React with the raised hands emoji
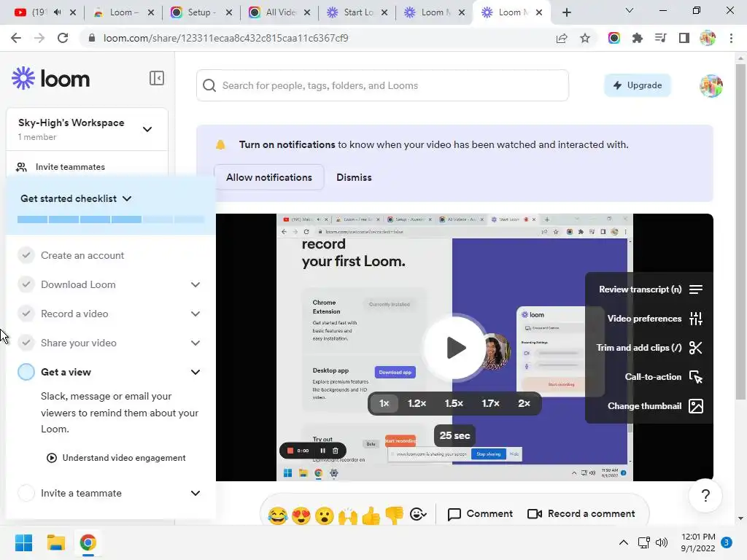Viewport: 747px width, 560px height. click(x=348, y=516)
